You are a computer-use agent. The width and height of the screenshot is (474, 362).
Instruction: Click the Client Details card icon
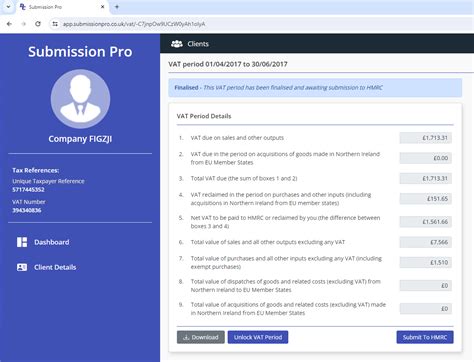22,267
